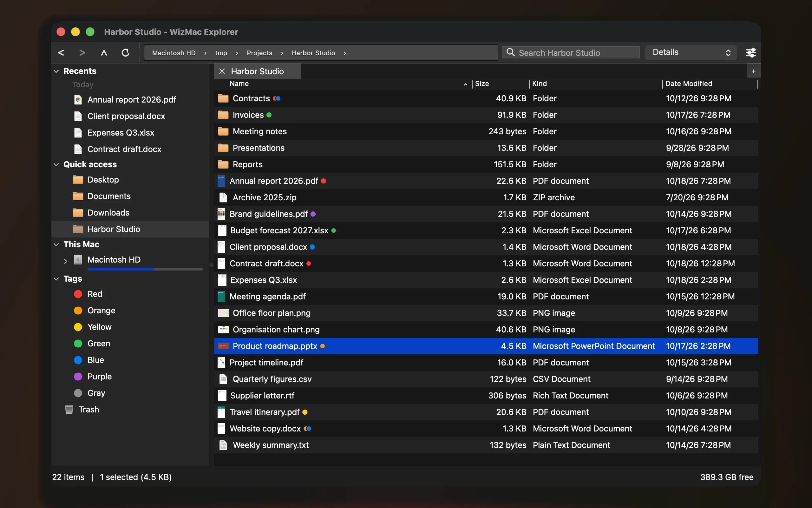Screen dimensions: 812x508
Task: Click the Contracts folder icon
Action: click(x=223, y=98)
